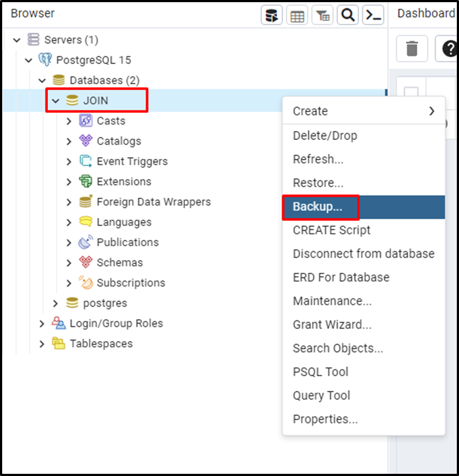Screen dimensions: 459x476
Task: Click the red Schemas icon
Action: click(84, 262)
